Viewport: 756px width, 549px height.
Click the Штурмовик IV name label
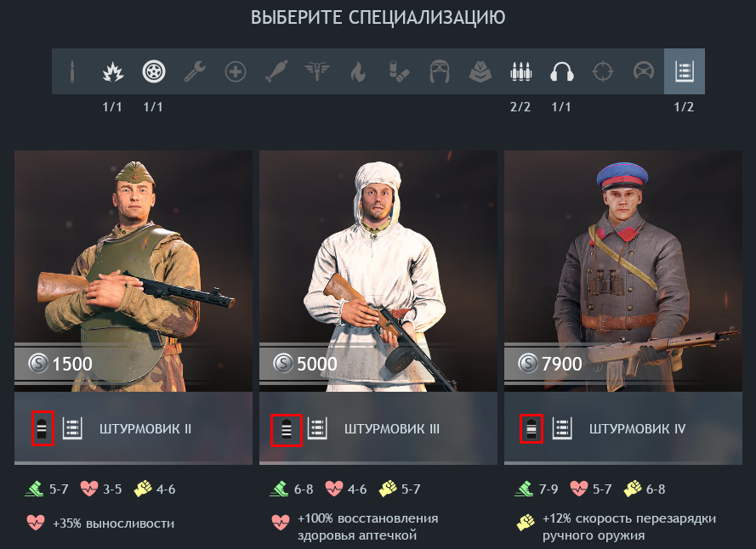coord(638,428)
